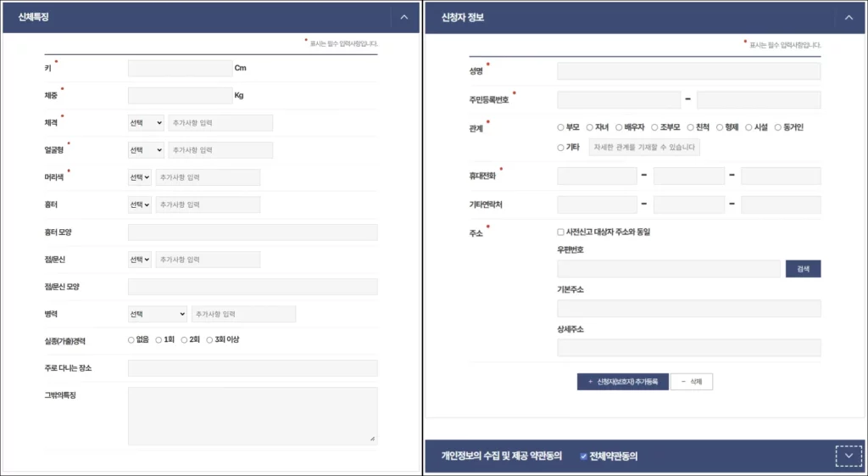Viewport: 868px width, 476px height.
Task: Choose 1회 for 실종(가출)경력
Action: click(x=159, y=339)
